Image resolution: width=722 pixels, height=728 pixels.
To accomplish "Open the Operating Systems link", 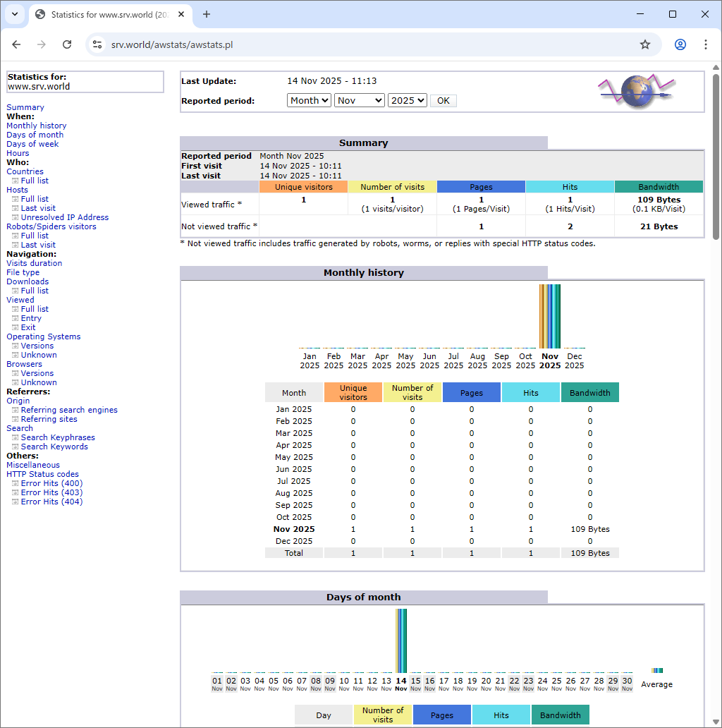I will [44, 336].
